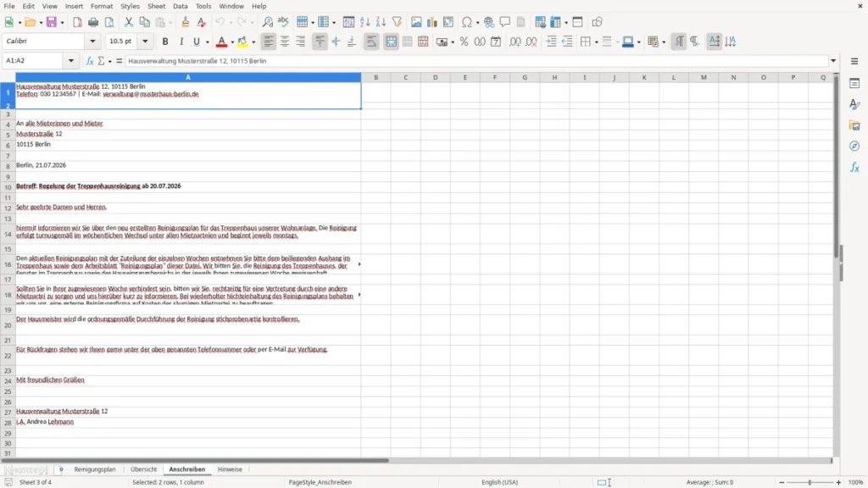Viewport: 868px width, 488px height.
Task: Open font color dropdown arrow
Action: pos(232,42)
